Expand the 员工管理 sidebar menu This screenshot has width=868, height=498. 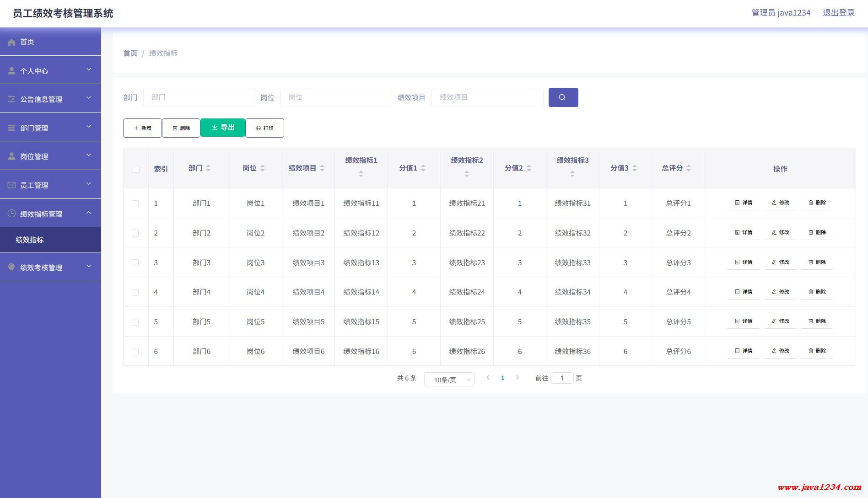pos(50,185)
